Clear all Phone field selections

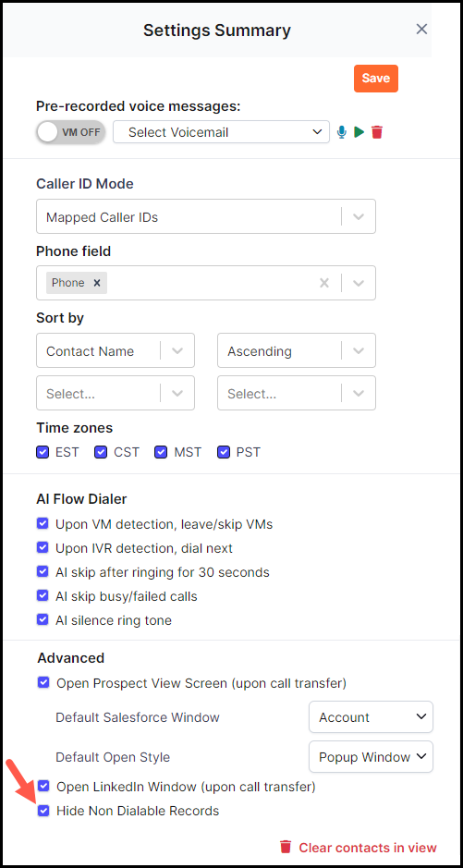(324, 283)
